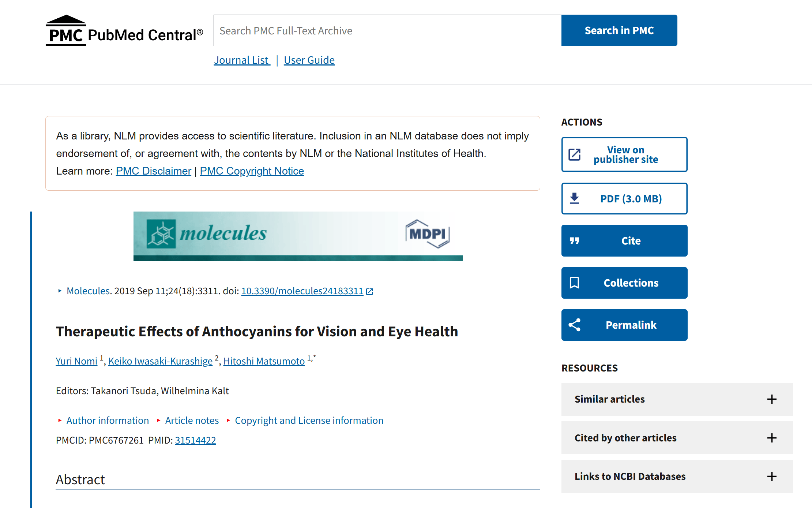Click the MDPI logo in the journal banner
This screenshot has height=508, width=812.
pos(427,234)
